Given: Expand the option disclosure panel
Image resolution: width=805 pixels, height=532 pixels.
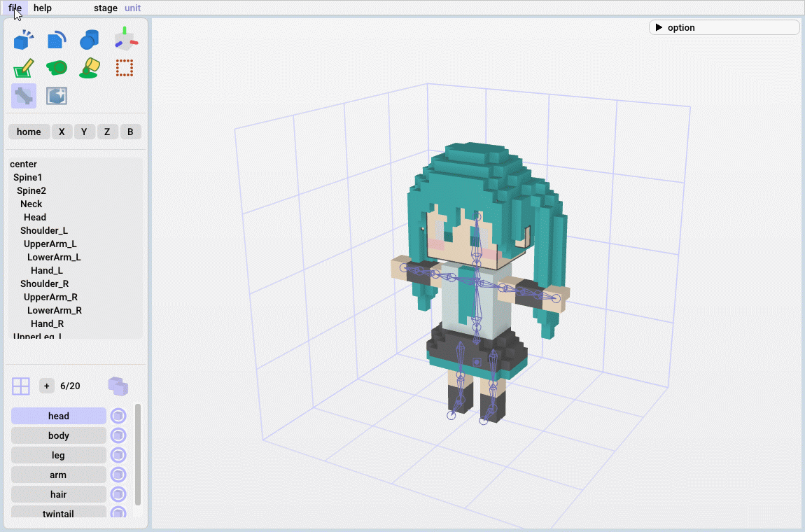Looking at the screenshot, I should 724,28.
